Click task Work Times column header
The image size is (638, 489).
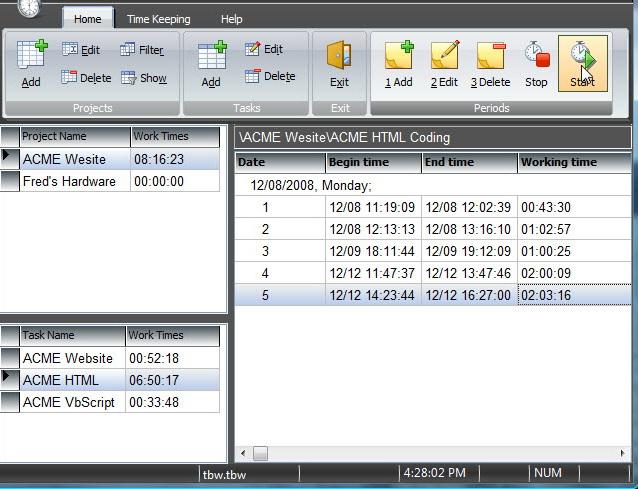click(x=173, y=335)
